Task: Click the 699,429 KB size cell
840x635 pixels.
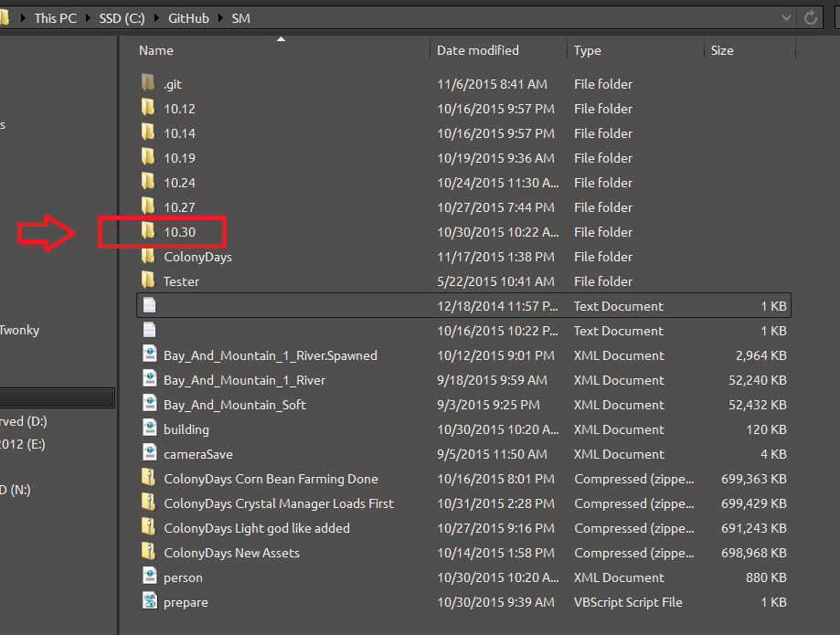Action: [x=753, y=503]
